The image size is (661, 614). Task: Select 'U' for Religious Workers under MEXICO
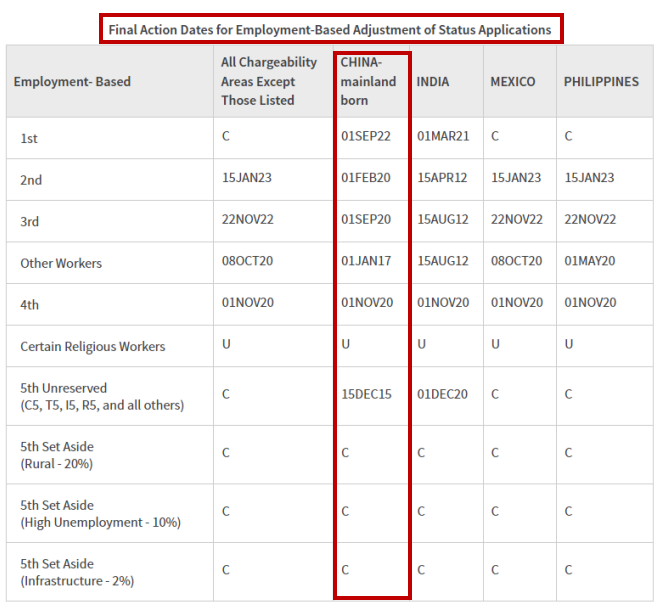tap(495, 344)
